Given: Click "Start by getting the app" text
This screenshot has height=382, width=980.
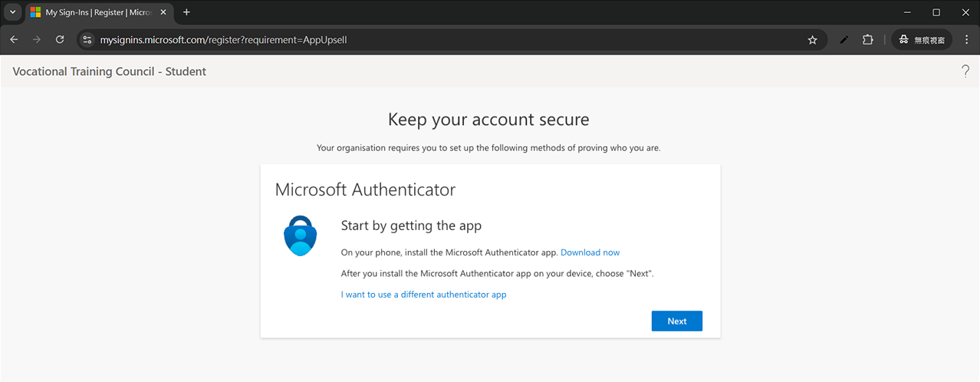Looking at the screenshot, I should tap(411, 226).
